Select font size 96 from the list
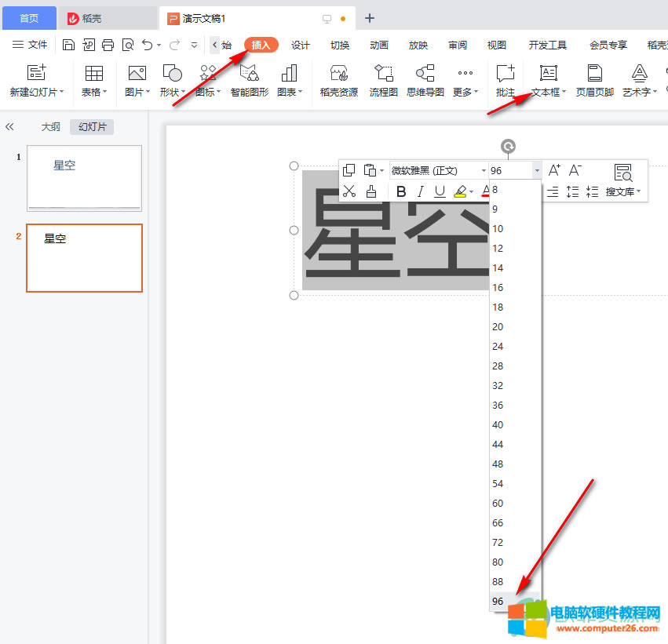This screenshot has width=668, height=644. click(498, 601)
